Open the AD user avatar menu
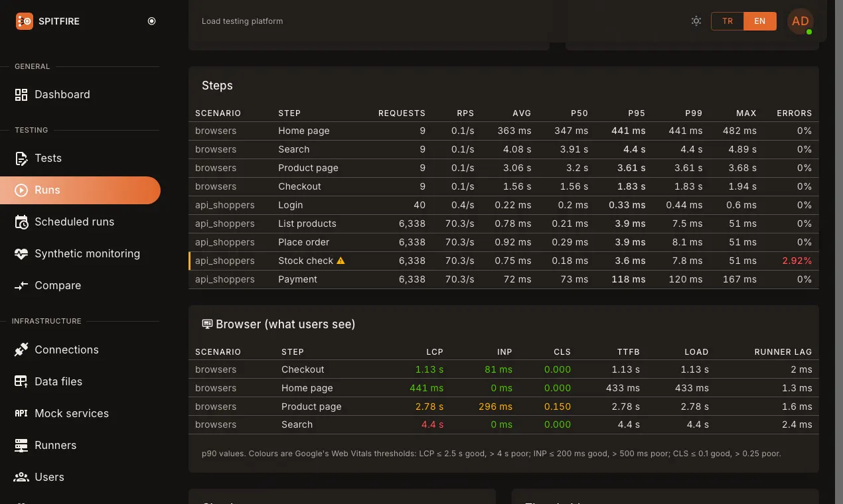The height and width of the screenshot is (504, 843). click(x=801, y=21)
